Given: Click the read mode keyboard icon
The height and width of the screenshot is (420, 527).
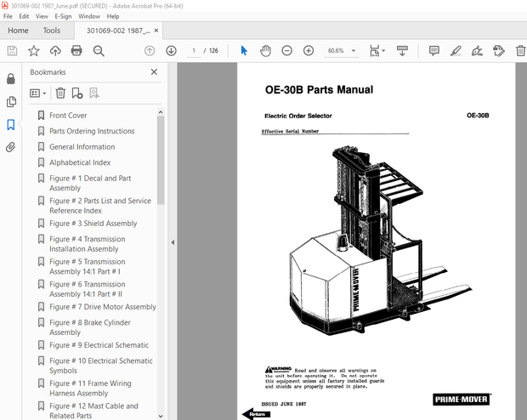Looking at the screenshot, I should pyautogui.click(x=402, y=51).
